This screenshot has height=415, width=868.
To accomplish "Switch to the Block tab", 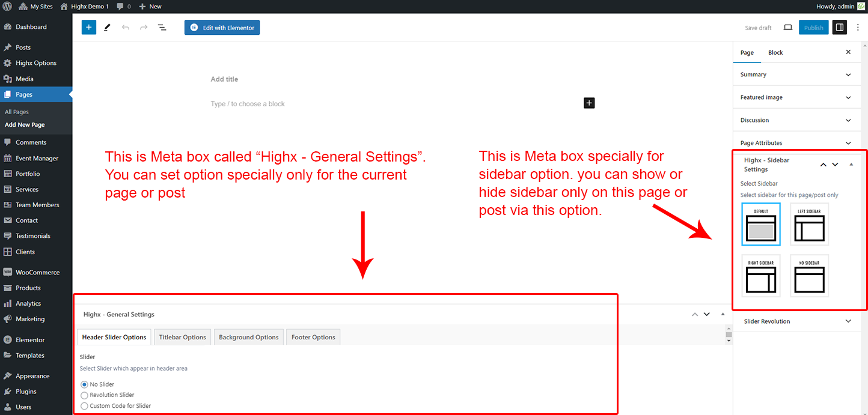I will pos(775,53).
